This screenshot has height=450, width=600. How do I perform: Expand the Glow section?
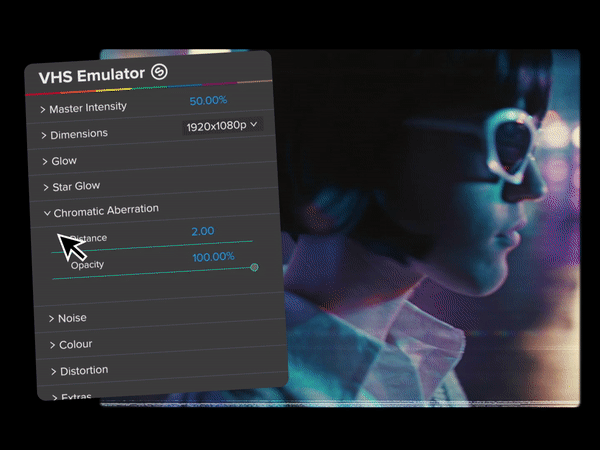45,161
